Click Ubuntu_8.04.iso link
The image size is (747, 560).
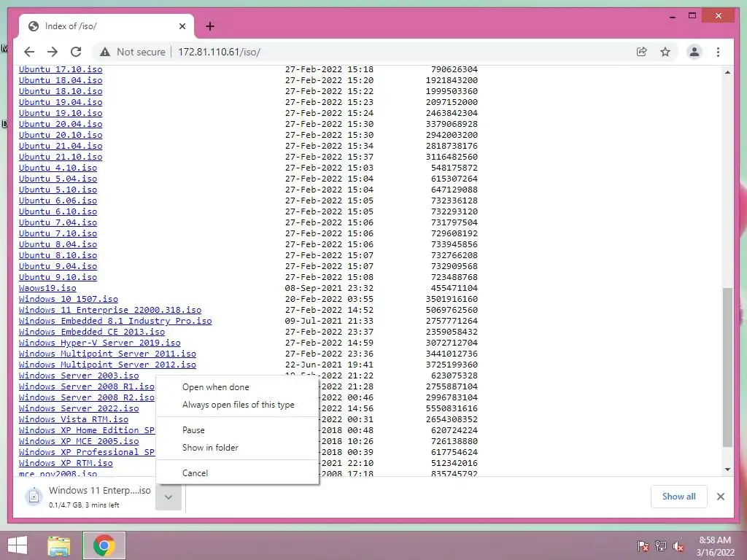(x=58, y=245)
